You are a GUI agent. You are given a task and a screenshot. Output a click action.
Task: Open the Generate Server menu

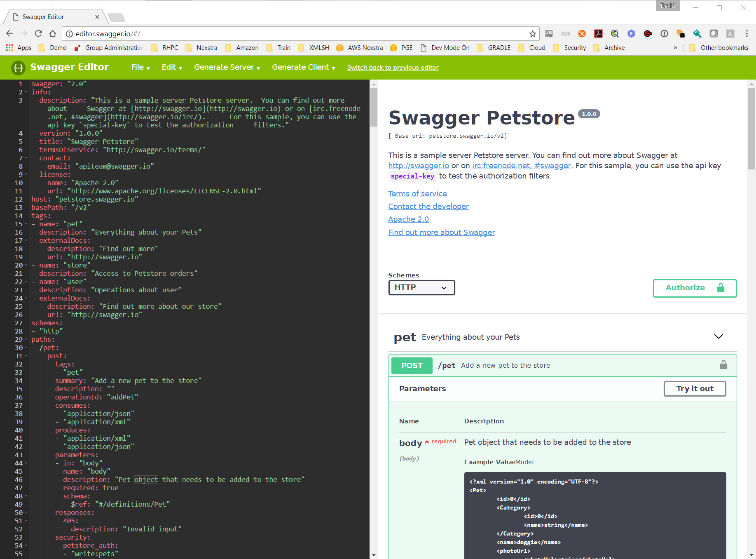click(227, 67)
